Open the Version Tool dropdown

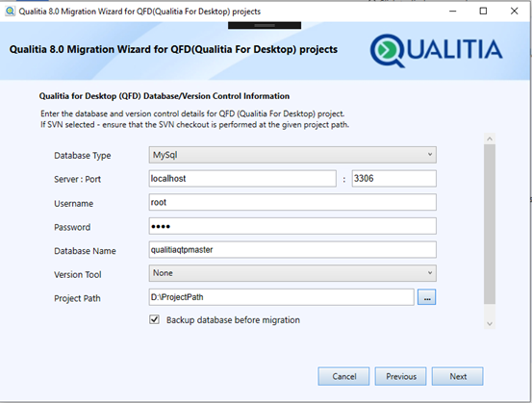[292, 273]
